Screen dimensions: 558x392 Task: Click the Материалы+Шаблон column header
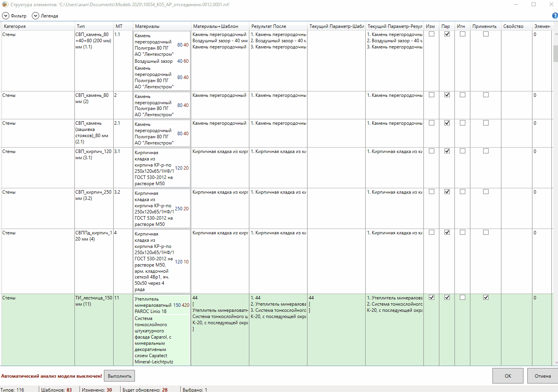220,26
